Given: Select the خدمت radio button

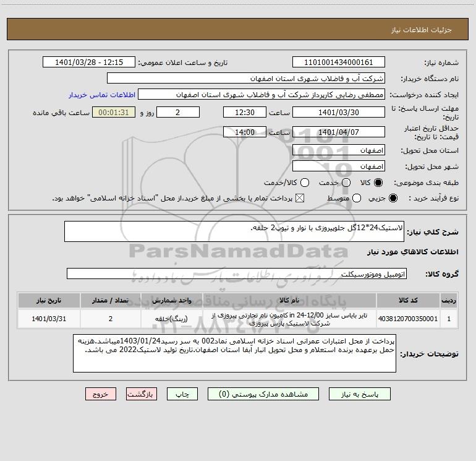Looking at the screenshot, I should coord(346,183).
